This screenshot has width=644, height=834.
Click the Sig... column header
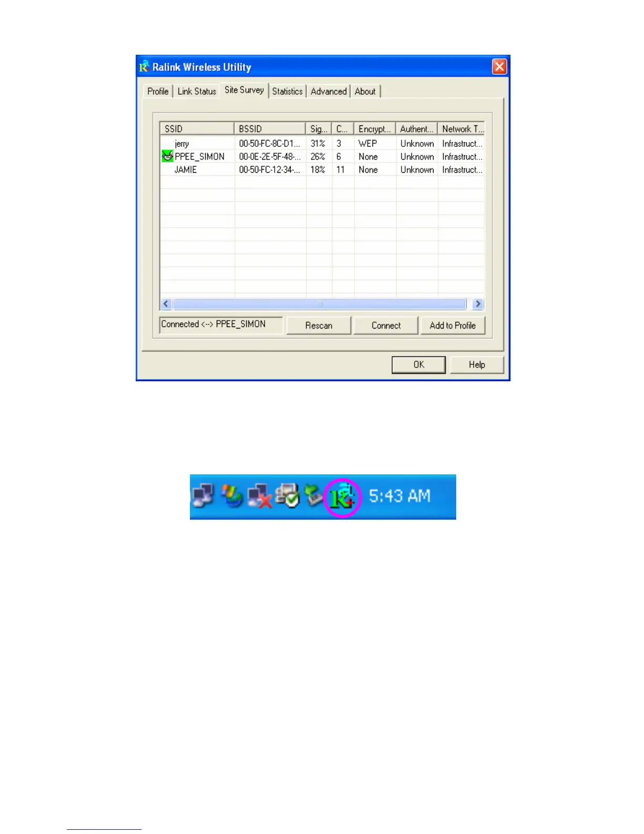319,128
